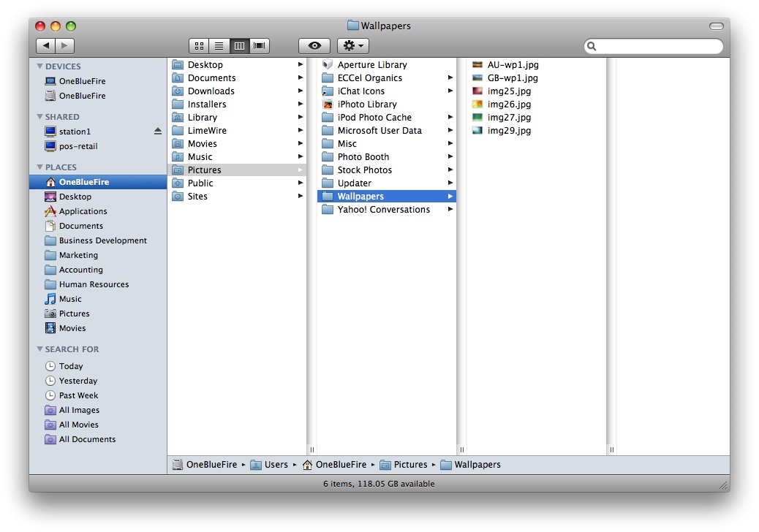Collapse the DEVICES section
Image resolution: width=759 pixels, height=532 pixels.
tap(39, 66)
